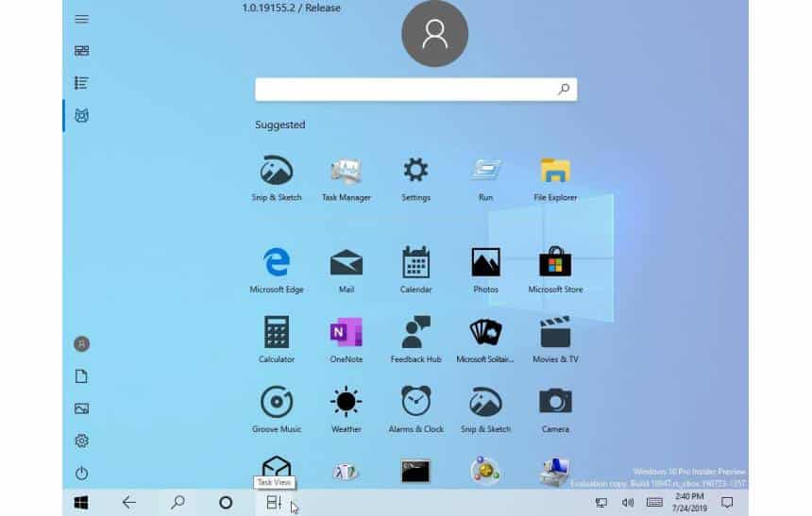Open the Command Prompt icon in bottom row
This screenshot has height=516, width=812.
pos(415,471)
